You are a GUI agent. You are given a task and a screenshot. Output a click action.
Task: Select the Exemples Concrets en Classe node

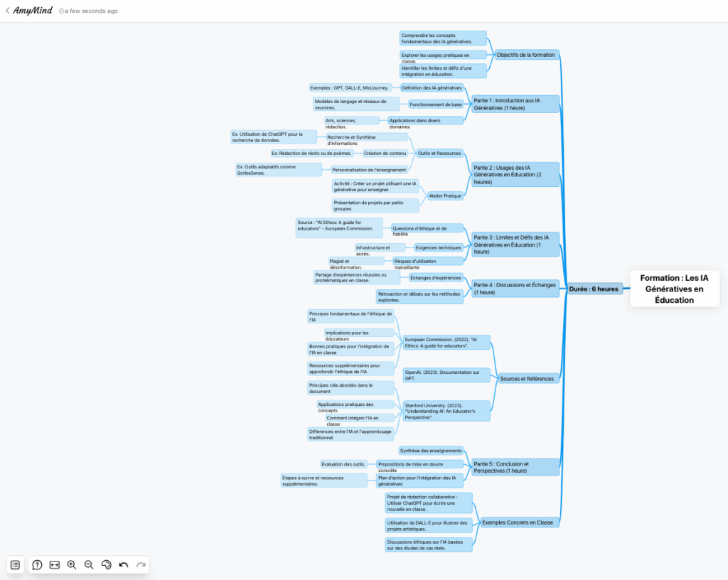click(517, 522)
